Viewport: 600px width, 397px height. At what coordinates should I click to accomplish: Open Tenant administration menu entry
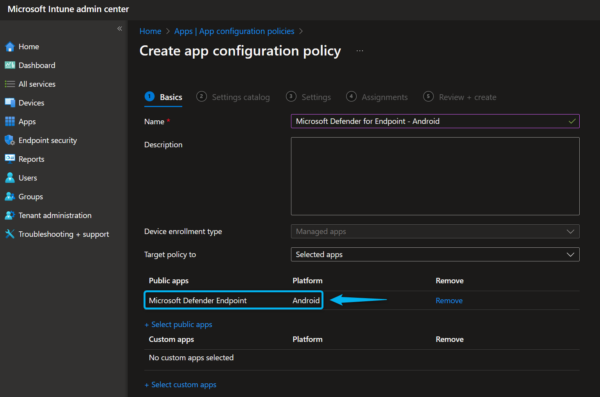(x=55, y=216)
